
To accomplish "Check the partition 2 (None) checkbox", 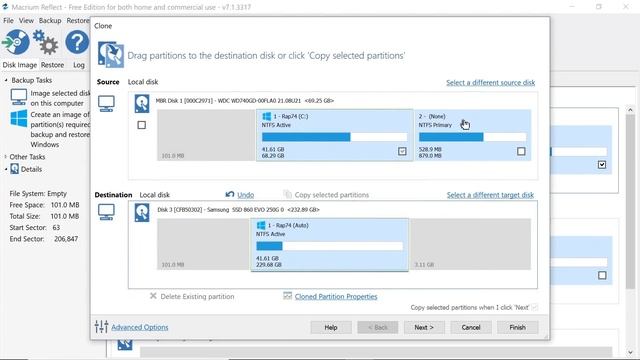I will (521, 151).
